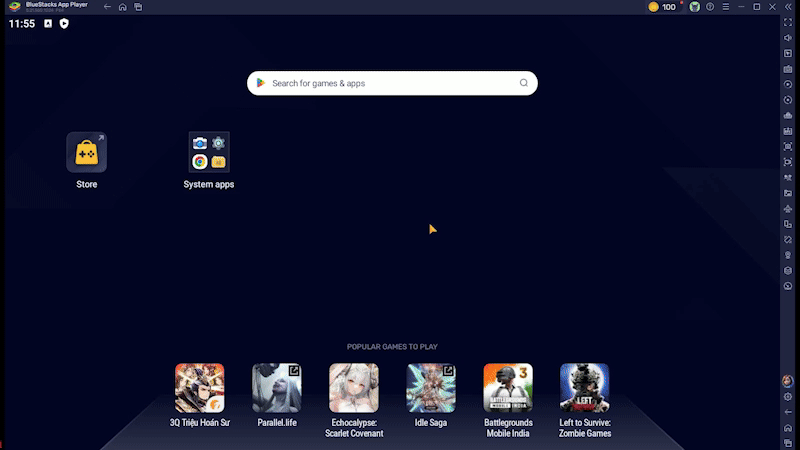The image size is (800, 450).
Task: Collapse the sidebar with double chevron
Action: pyautogui.click(x=788, y=7)
